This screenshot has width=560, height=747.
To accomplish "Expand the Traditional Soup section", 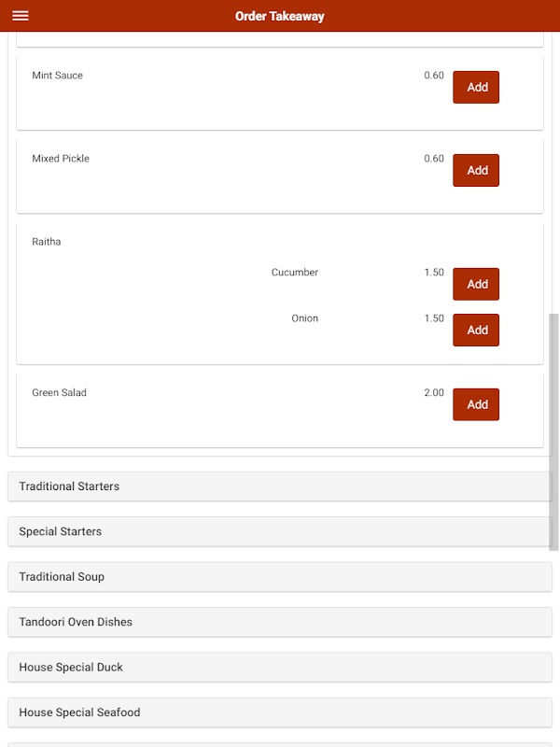I will 279,577.
